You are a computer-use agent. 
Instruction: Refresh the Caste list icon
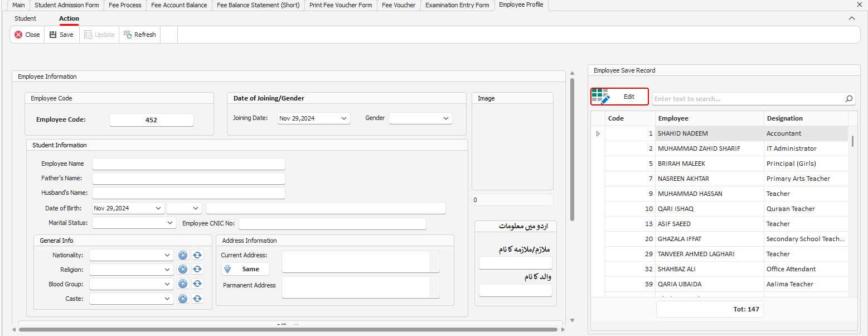pyautogui.click(x=197, y=299)
